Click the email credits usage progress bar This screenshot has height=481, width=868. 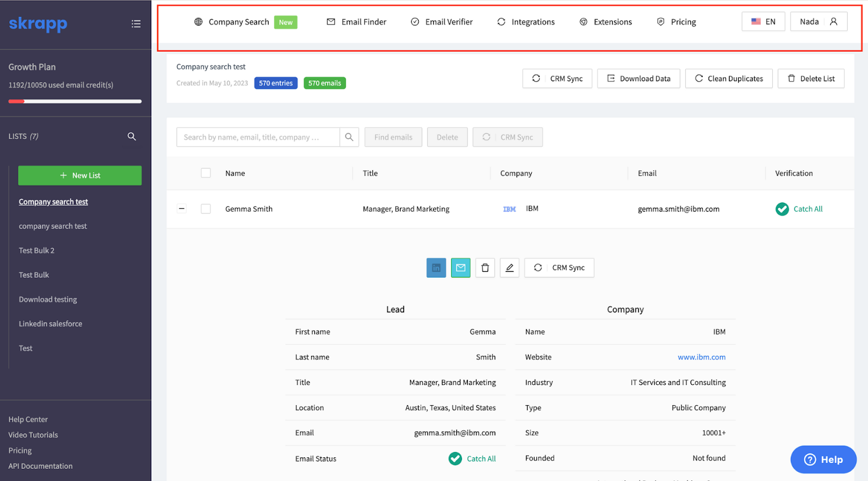click(x=75, y=101)
